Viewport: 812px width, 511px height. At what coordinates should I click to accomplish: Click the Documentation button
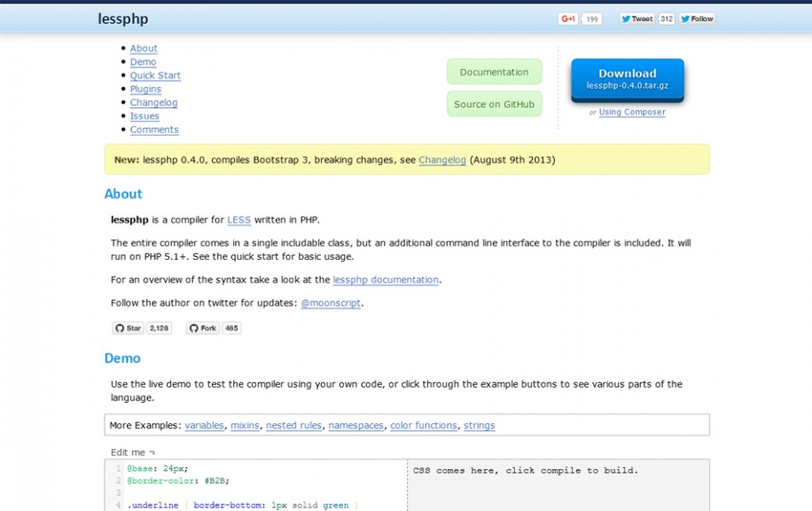tap(494, 72)
